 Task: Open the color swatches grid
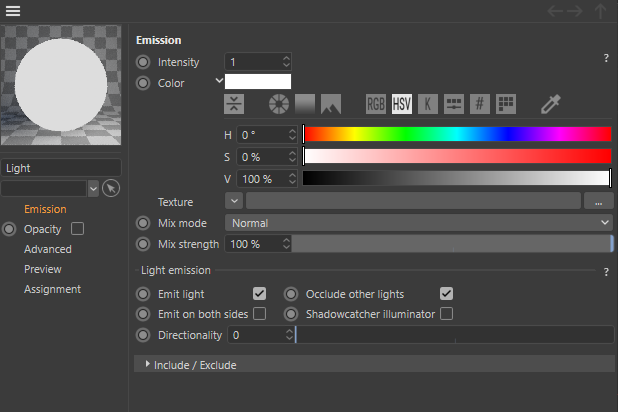[x=506, y=103]
